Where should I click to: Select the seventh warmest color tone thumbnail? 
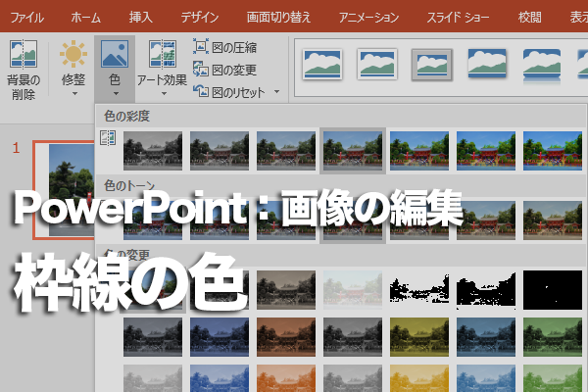click(553, 220)
